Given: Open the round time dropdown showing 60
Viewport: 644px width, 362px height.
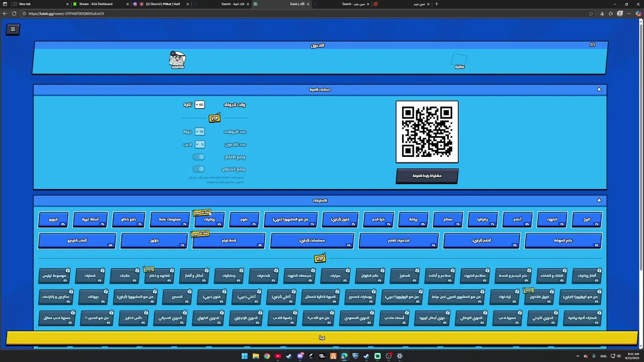Looking at the screenshot, I should (x=199, y=105).
